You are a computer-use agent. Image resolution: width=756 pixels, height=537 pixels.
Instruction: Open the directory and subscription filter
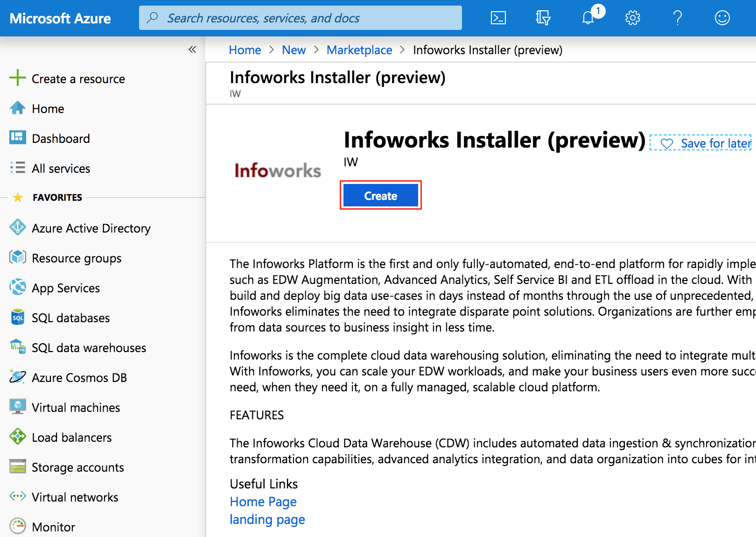[x=543, y=18]
